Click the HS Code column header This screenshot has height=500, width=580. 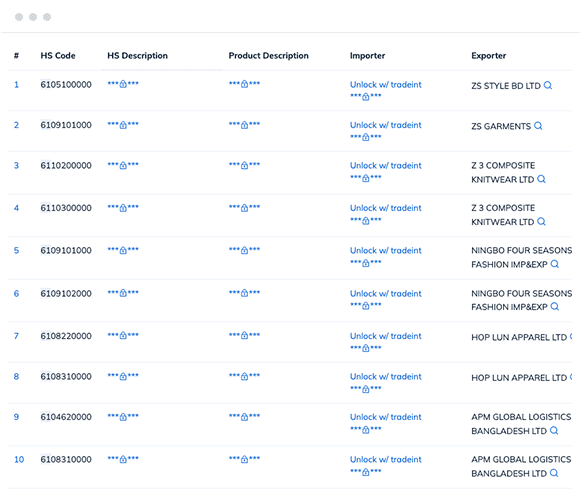(58, 55)
